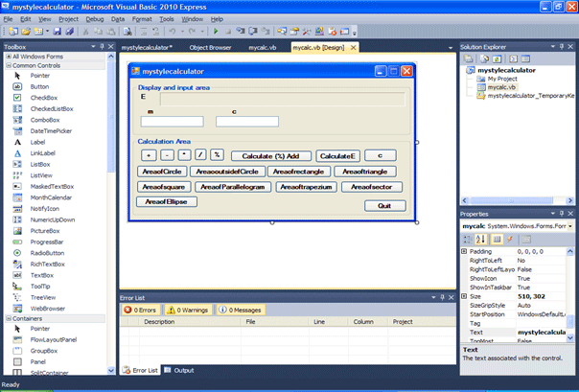The image size is (579, 392).
Task: Click the Toolbox vertical scrollbar thumb
Action: (x=111, y=114)
